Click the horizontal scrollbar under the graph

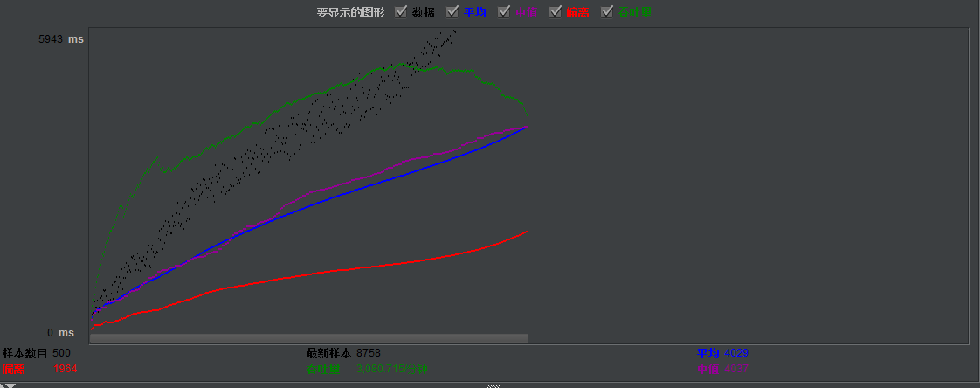click(309, 338)
